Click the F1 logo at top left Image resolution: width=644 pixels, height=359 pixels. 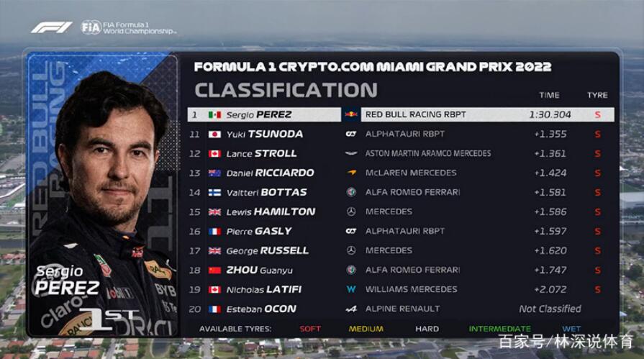point(51,27)
